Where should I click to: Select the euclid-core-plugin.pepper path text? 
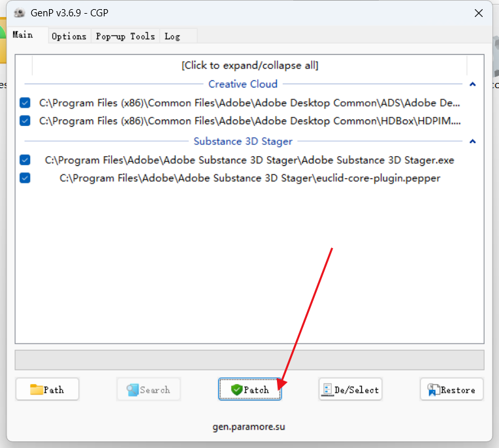(x=249, y=178)
